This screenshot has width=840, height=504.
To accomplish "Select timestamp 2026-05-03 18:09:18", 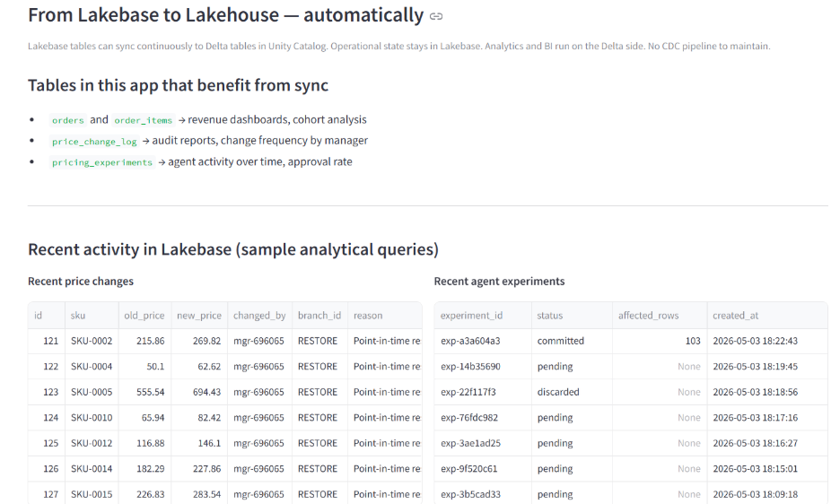I will pyautogui.click(x=767, y=494).
